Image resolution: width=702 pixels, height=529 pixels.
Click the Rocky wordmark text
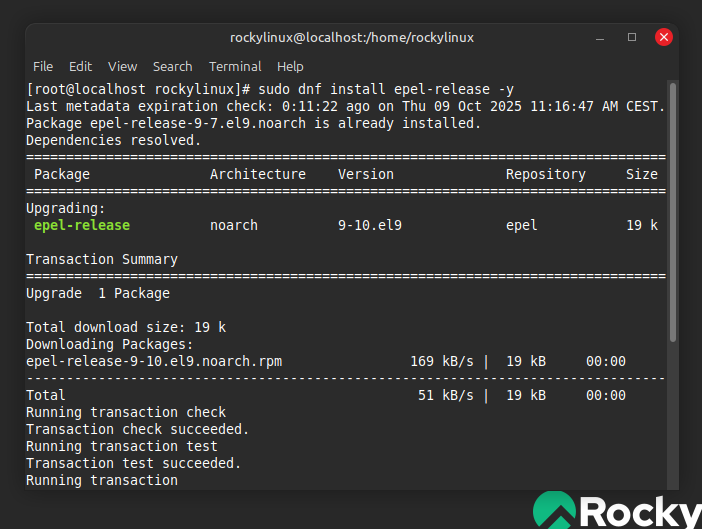[641, 512]
